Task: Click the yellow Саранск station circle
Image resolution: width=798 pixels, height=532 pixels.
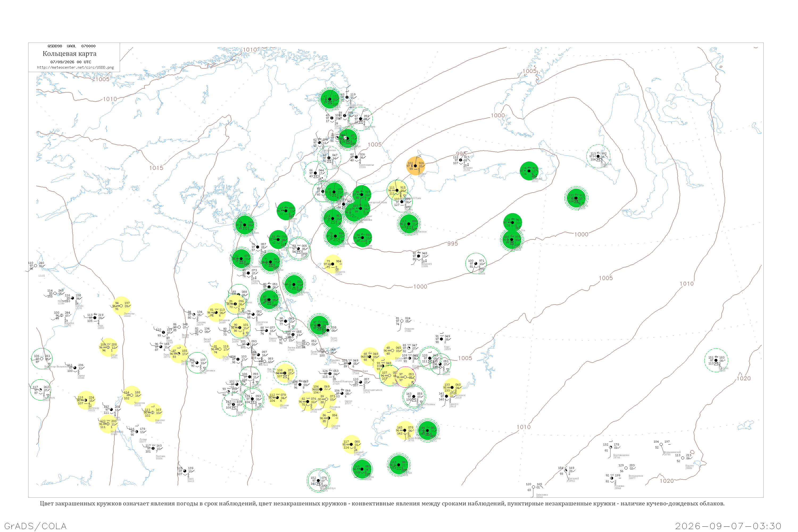Action: point(329,418)
